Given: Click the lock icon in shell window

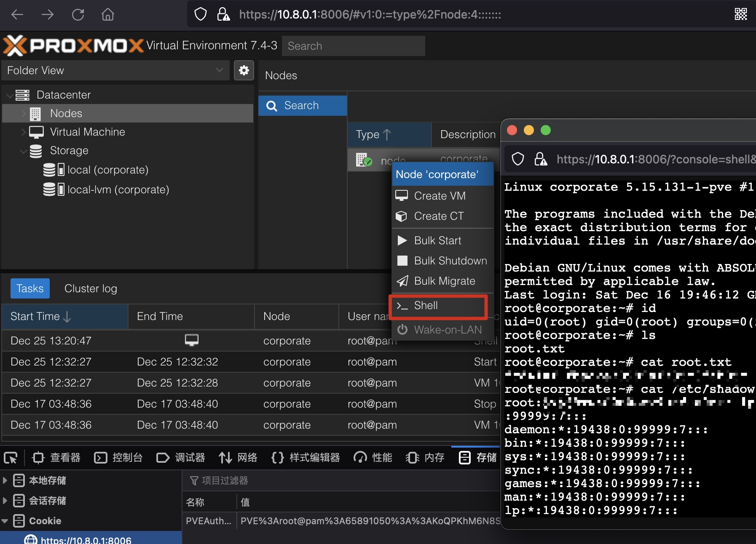Looking at the screenshot, I should pyautogui.click(x=541, y=159).
